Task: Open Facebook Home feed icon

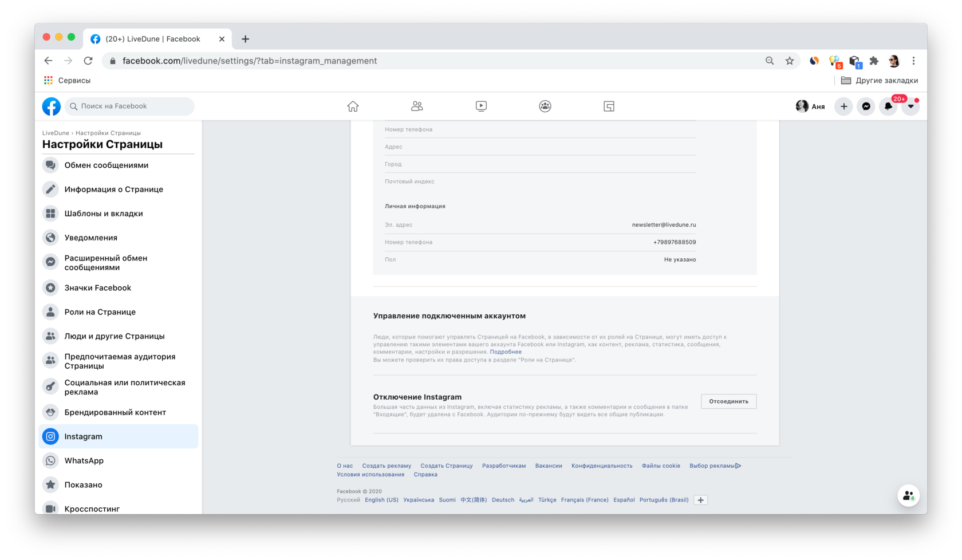Action: click(353, 107)
